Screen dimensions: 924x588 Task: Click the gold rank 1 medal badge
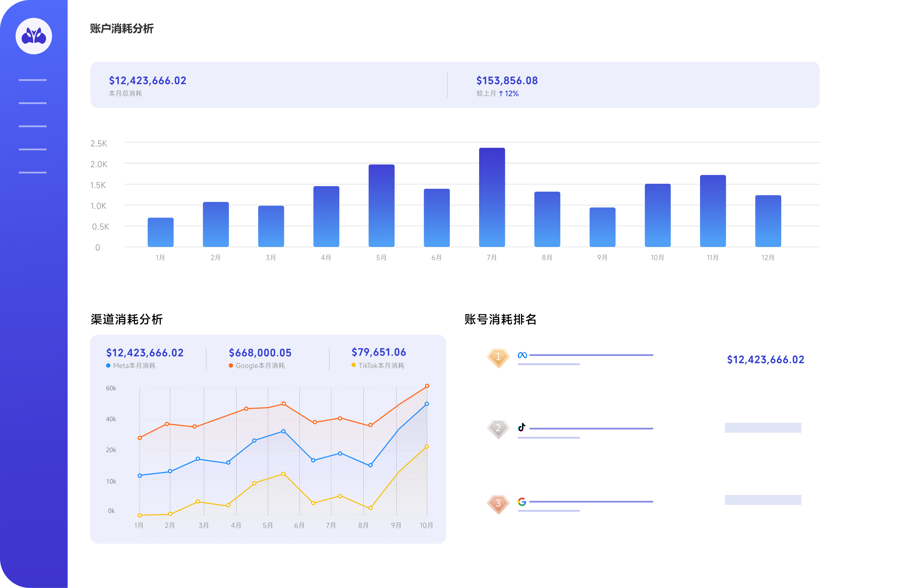(x=498, y=358)
